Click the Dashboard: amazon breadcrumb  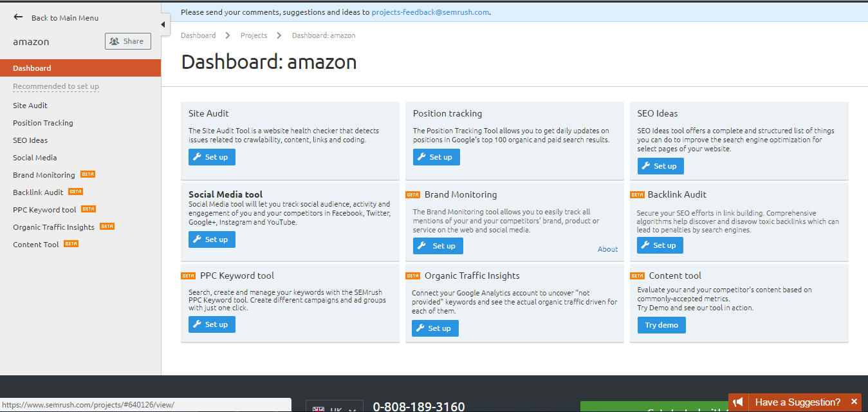pos(324,35)
